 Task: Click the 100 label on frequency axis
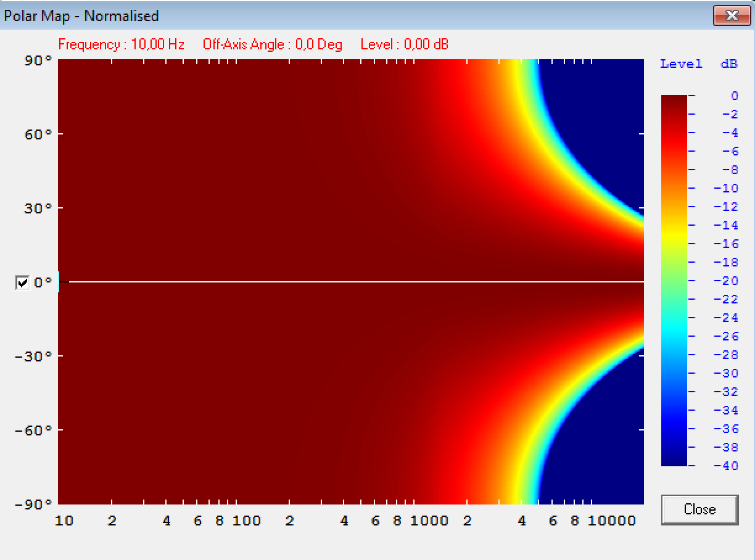click(247, 521)
